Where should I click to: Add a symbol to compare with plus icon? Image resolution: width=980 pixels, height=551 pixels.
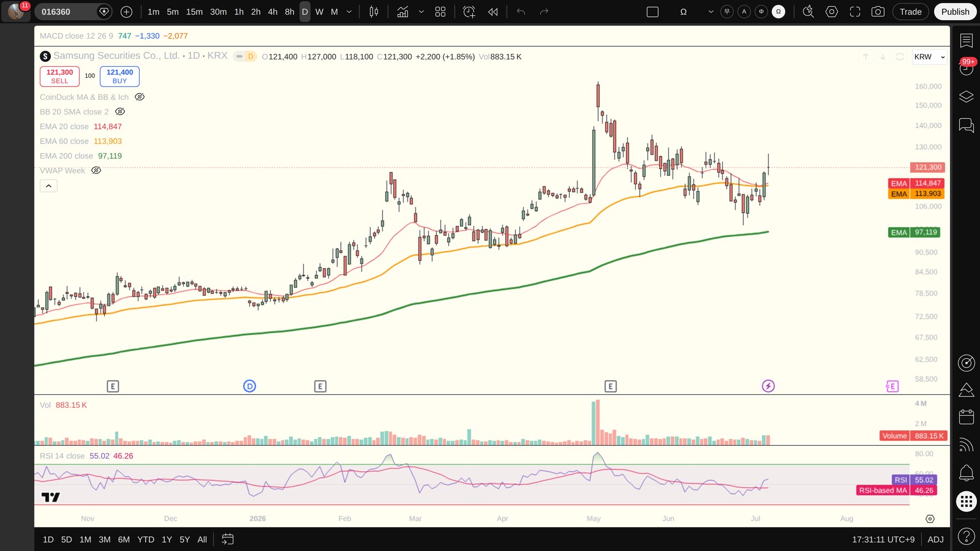pos(126,12)
